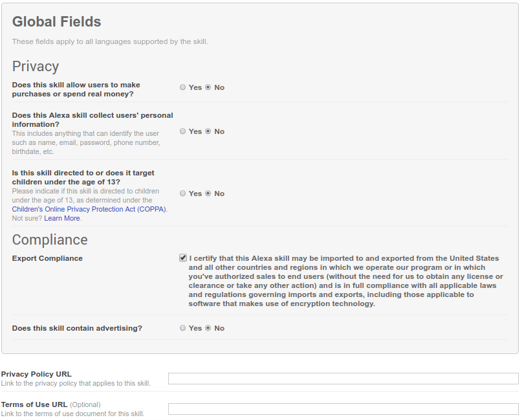Focus the Terms of Use URL input field

pyautogui.click(x=343, y=409)
